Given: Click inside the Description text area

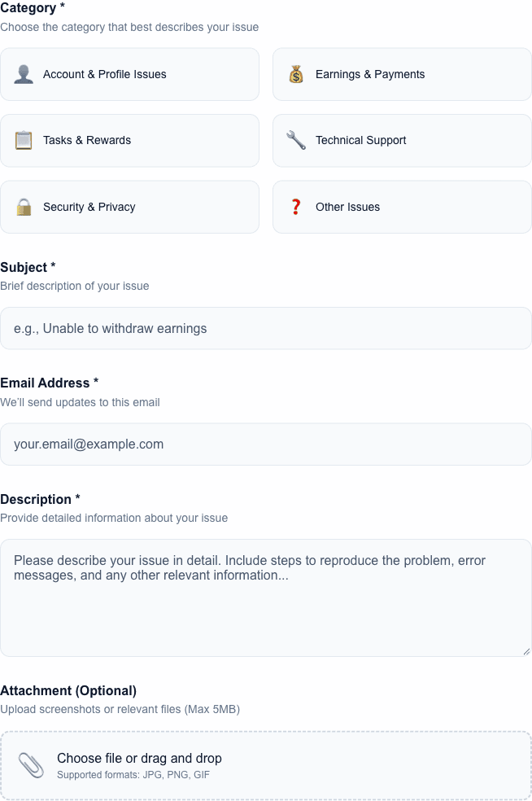Looking at the screenshot, I should click(266, 598).
